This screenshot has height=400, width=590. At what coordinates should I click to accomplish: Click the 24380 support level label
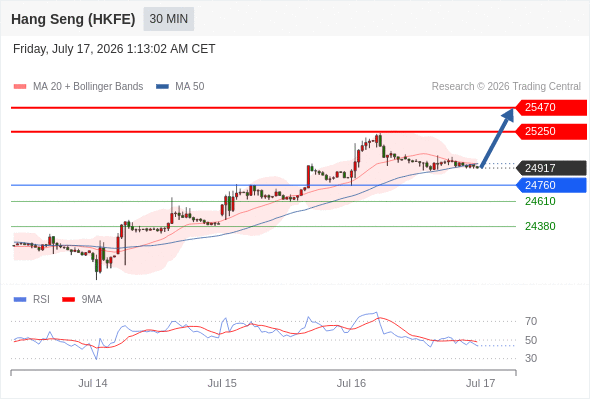540,226
